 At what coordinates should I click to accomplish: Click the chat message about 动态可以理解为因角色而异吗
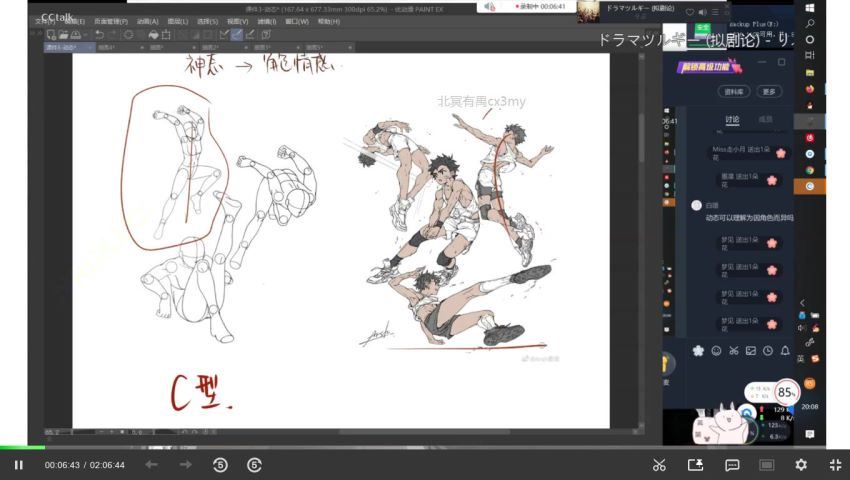(749, 217)
